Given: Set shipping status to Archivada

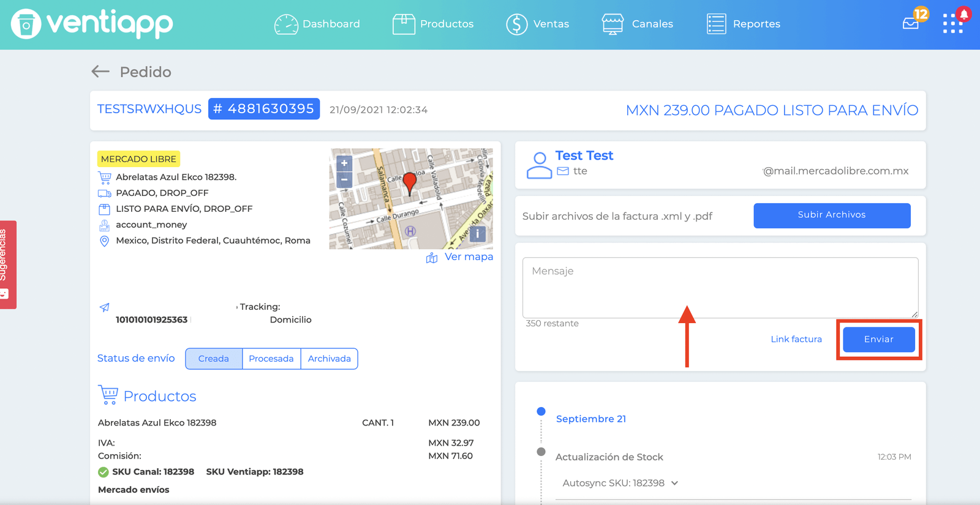Looking at the screenshot, I should (330, 359).
